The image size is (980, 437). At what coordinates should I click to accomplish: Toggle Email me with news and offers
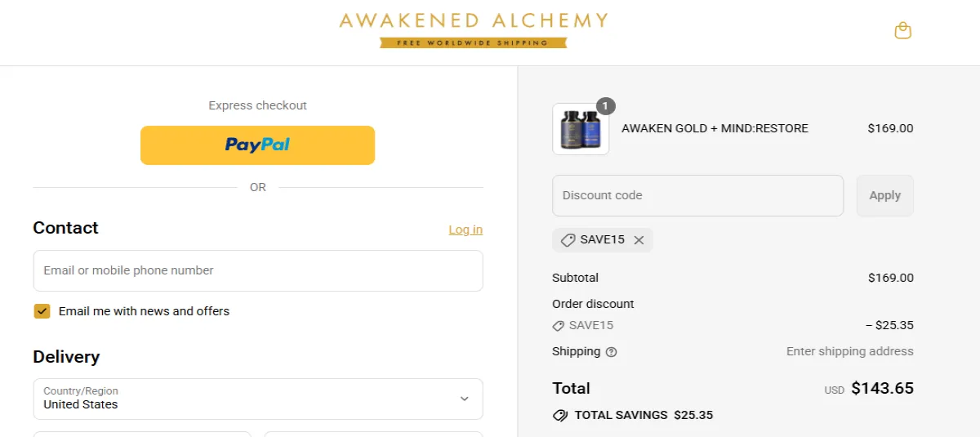(x=42, y=311)
